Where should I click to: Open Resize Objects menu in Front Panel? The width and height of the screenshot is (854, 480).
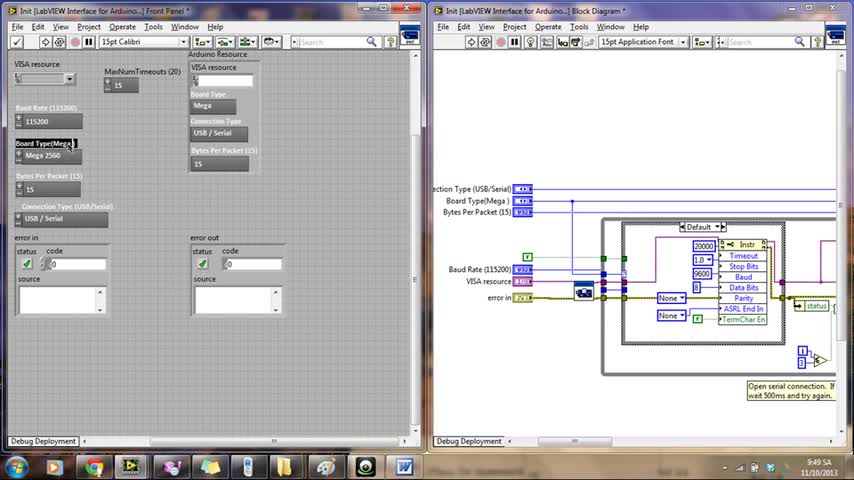(x=248, y=42)
